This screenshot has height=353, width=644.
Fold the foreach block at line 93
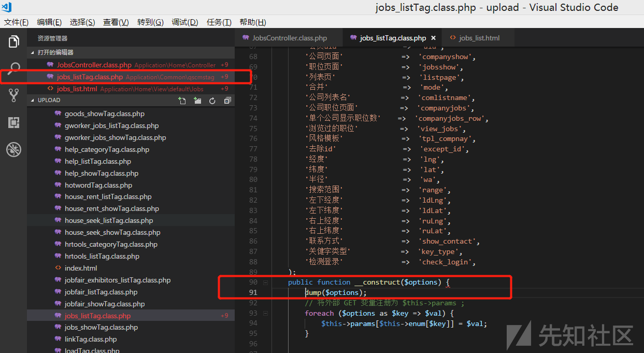(x=265, y=313)
